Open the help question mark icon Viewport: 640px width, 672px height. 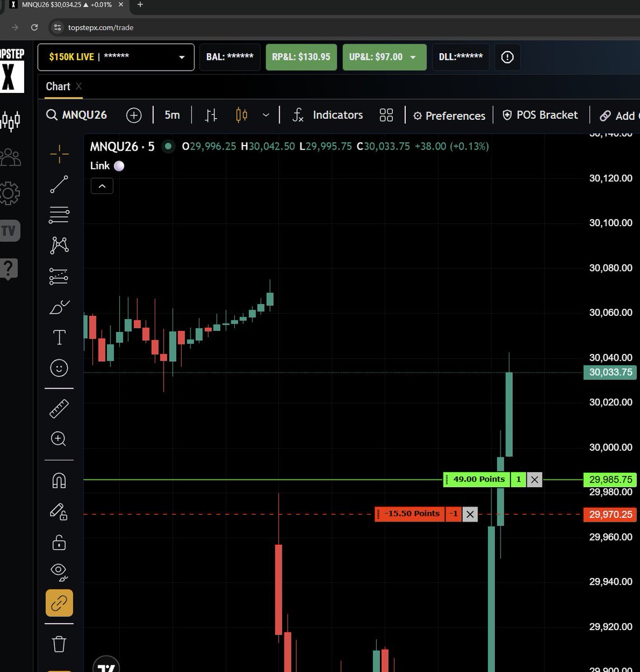pos(9,269)
